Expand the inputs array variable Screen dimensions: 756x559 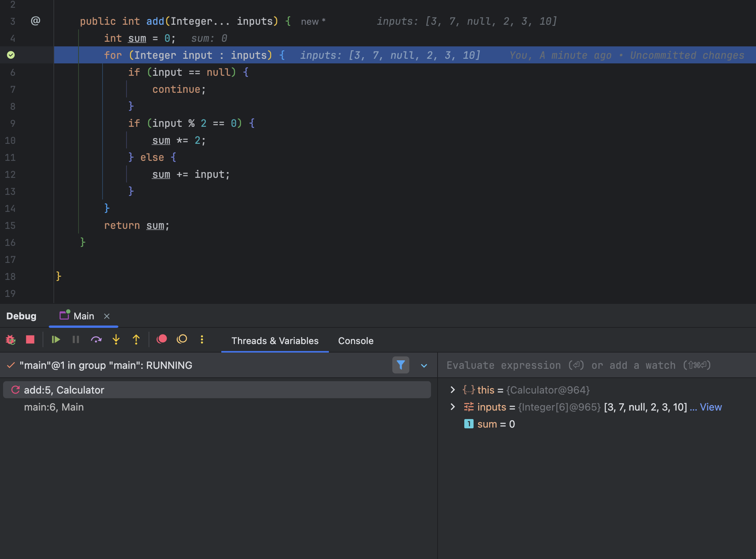click(453, 407)
